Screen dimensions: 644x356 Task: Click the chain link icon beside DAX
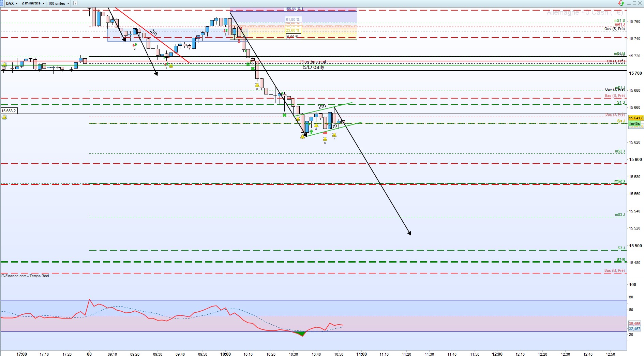(x=2, y=3)
